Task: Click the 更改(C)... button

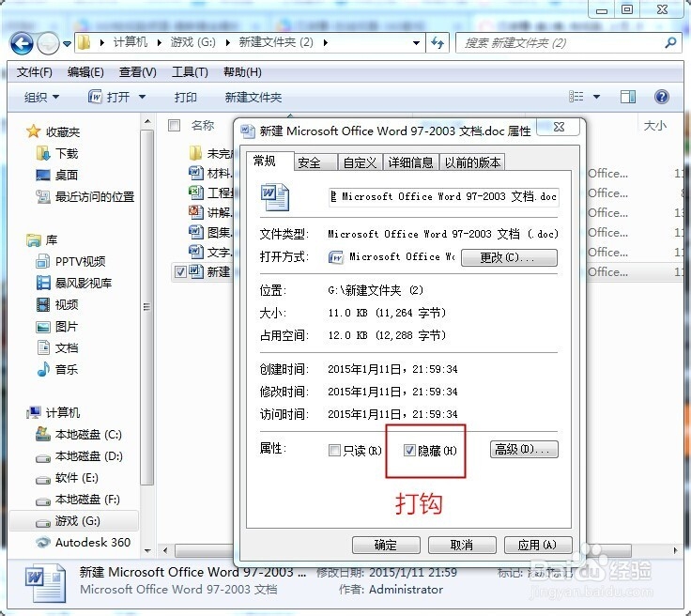Action: pyautogui.click(x=509, y=257)
